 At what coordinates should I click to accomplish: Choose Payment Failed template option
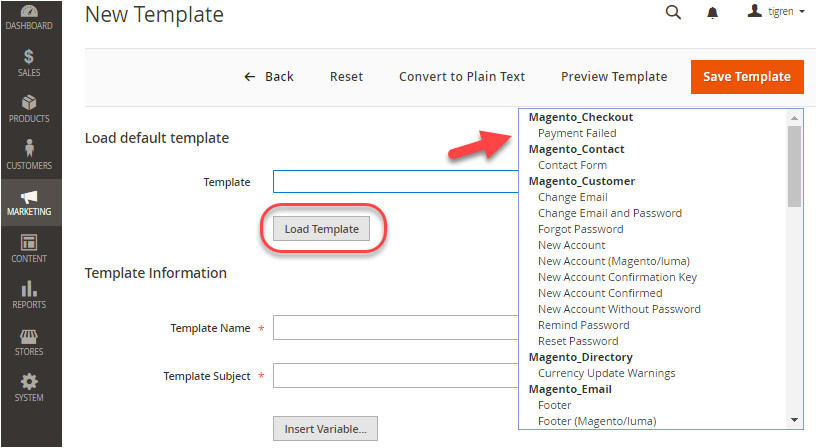(x=577, y=133)
